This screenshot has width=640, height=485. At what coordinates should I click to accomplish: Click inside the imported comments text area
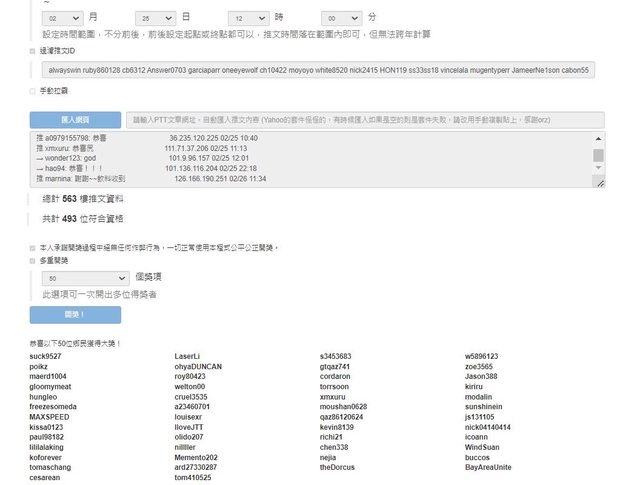pyautogui.click(x=300, y=160)
